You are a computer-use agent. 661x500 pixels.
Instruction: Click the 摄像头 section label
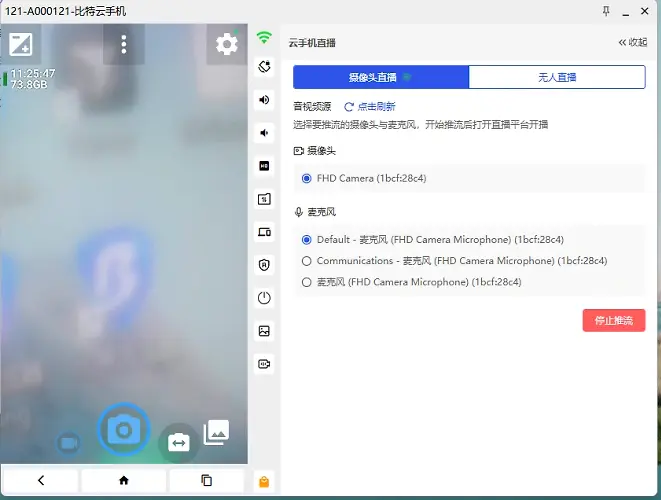pos(321,151)
